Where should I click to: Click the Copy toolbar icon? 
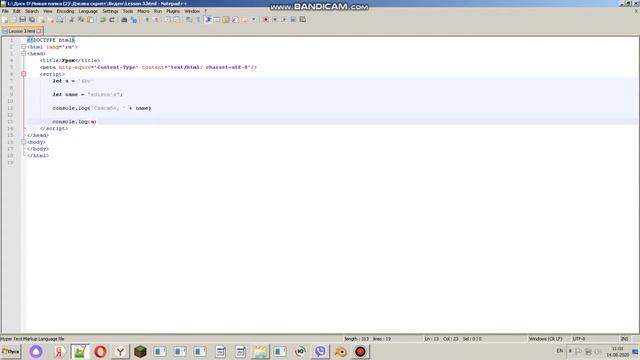pos(81,20)
